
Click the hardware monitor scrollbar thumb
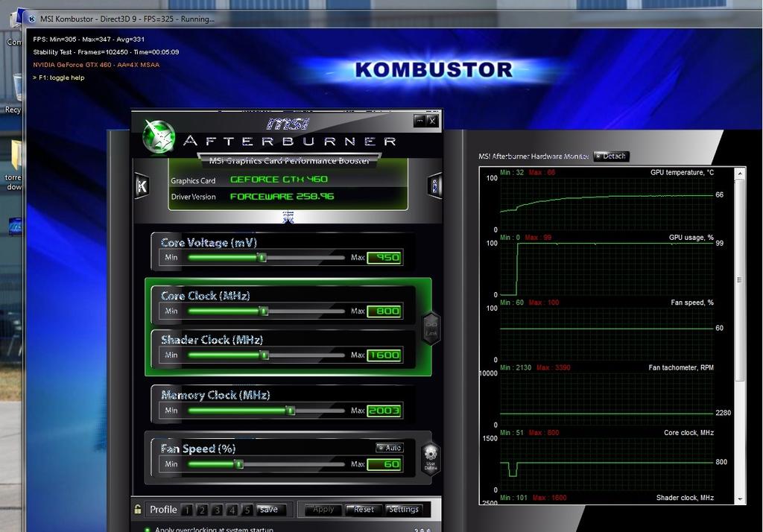pyautogui.click(x=740, y=280)
